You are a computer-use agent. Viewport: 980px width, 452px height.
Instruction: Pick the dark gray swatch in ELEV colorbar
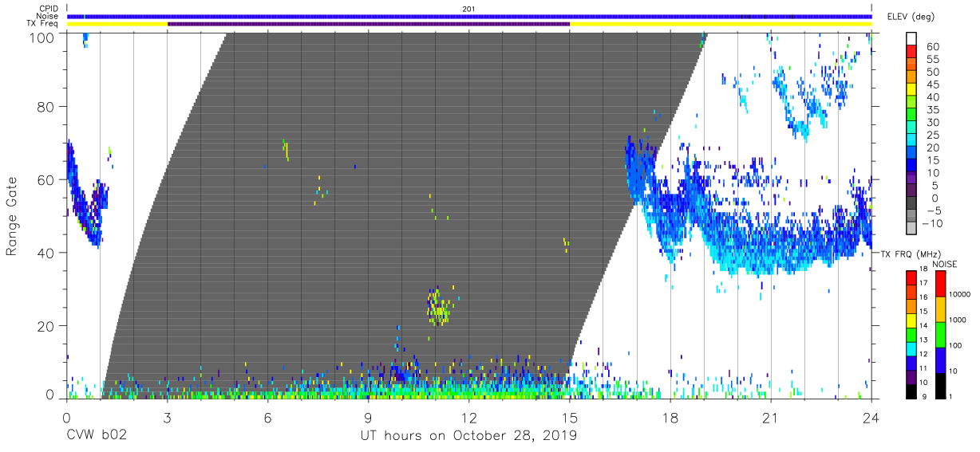pyautogui.click(x=911, y=204)
